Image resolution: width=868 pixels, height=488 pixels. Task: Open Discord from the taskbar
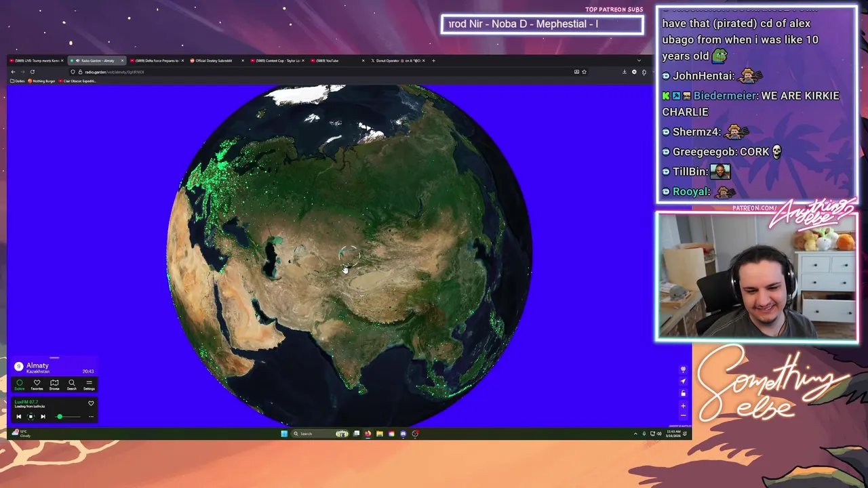[403, 434]
